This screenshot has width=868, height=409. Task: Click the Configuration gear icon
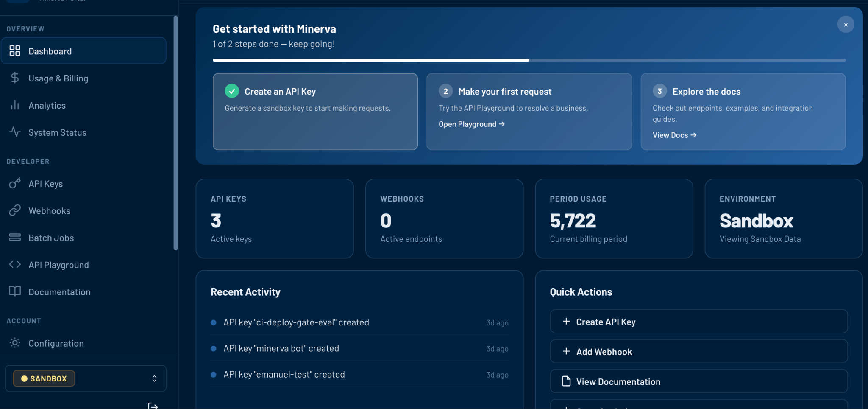click(15, 343)
